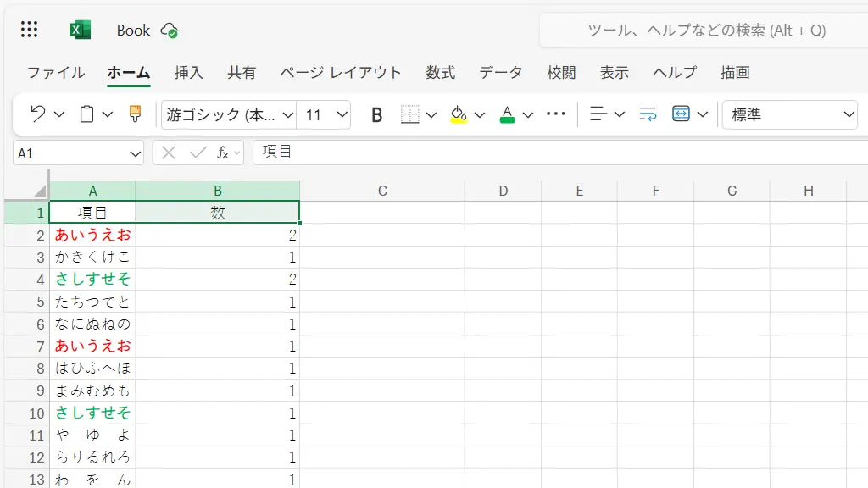Viewport: 868px width, 488px height.
Task: Expand merge cells options
Action: click(703, 114)
